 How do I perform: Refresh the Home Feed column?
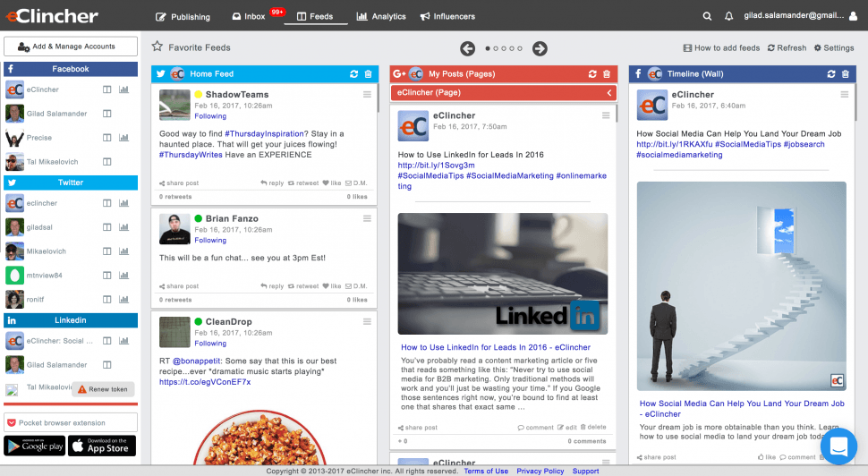(353, 74)
